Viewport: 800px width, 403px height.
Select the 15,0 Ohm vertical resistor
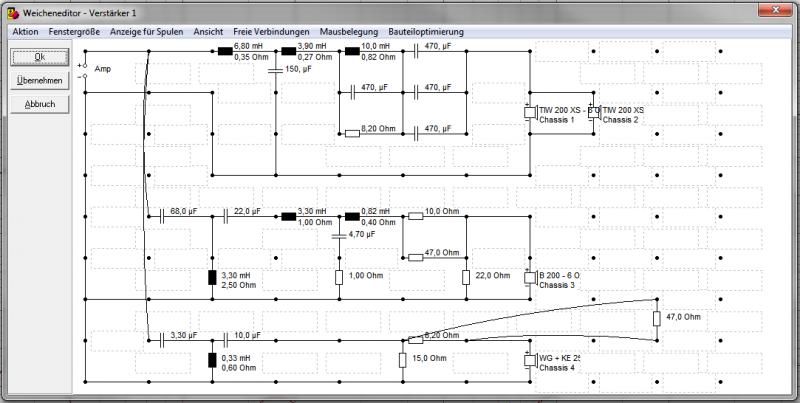click(x=403, y=360)
